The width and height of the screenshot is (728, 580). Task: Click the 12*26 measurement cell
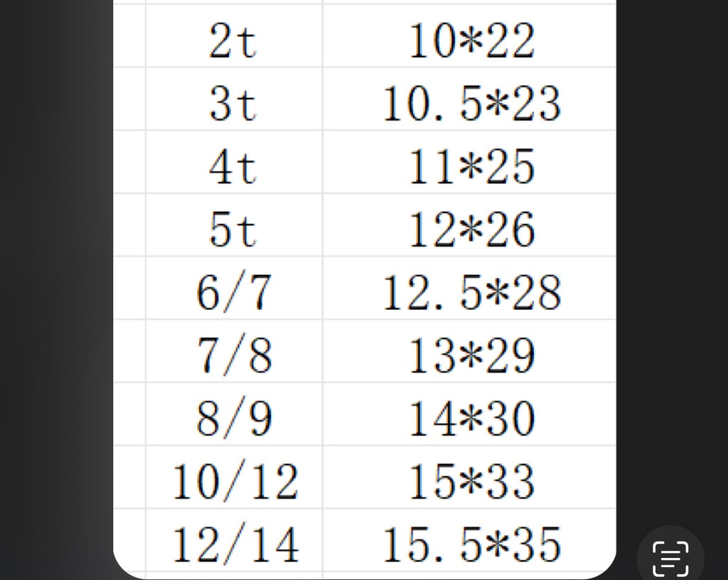click(x=469, y=225)
